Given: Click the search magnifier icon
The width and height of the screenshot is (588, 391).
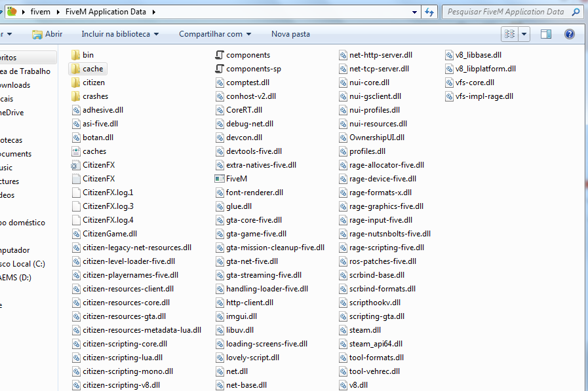Looking at the screenshot, I should coord(576,12).
